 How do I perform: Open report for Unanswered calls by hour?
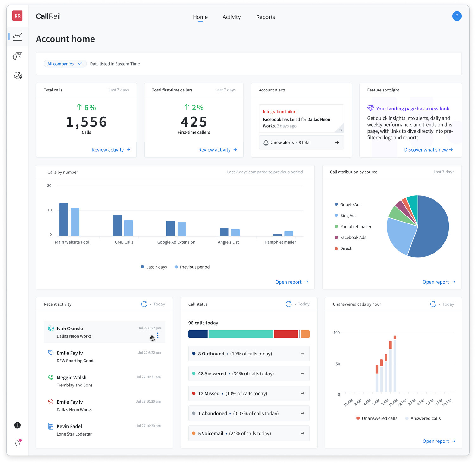[439, 441]
